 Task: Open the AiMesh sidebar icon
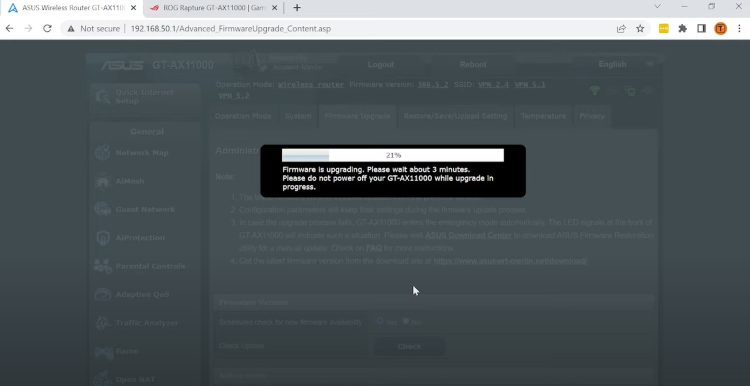click(x=103, y=181)
